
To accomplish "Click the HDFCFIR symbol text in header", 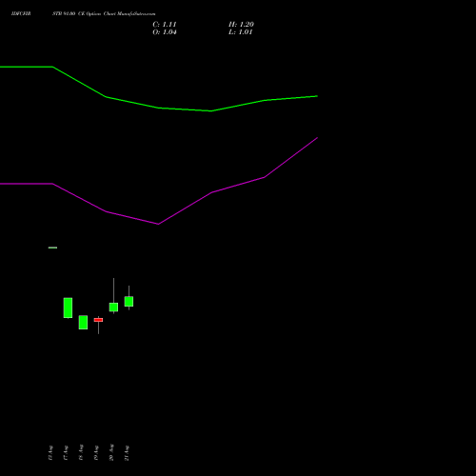I will [21, 13].
